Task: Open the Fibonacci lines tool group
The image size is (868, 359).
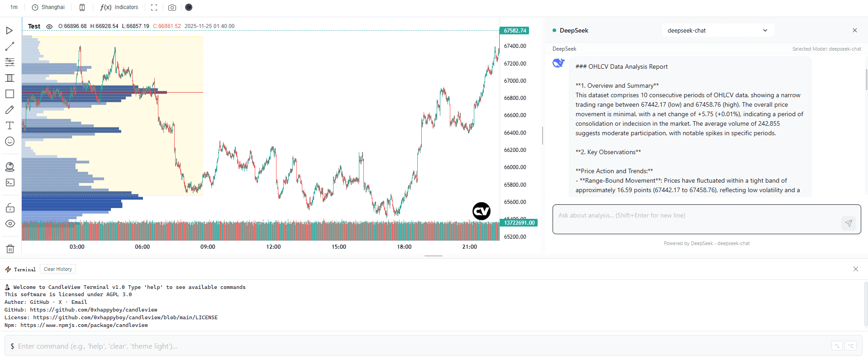Action: 10,62
